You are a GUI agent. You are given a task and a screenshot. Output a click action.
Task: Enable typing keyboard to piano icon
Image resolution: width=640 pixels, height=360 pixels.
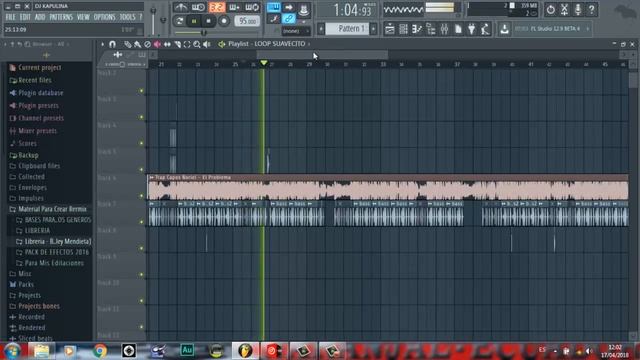[x=273, y=7]
